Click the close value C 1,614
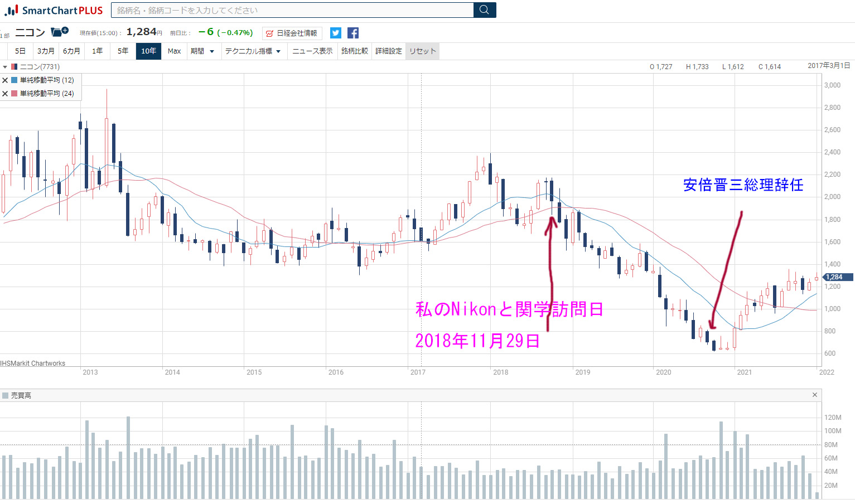 tap(770, 67)
